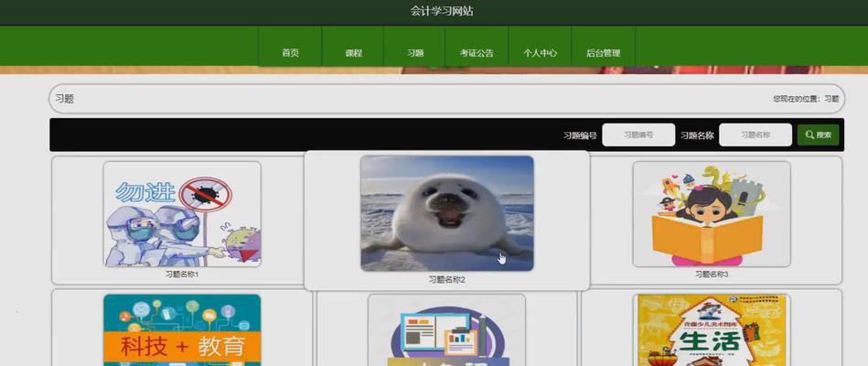This screenshot has height=366, width=868.
Task: Click the 习题名称 label in search bar
Action: 697,135
